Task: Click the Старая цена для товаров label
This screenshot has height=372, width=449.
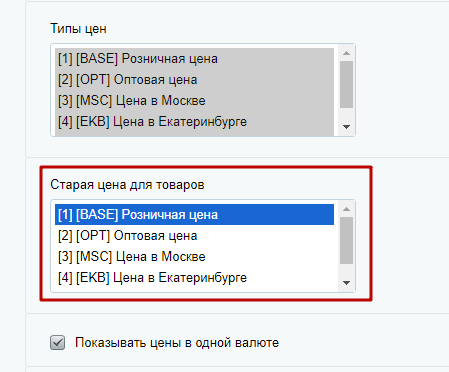Action: click(x=127, y=185)
